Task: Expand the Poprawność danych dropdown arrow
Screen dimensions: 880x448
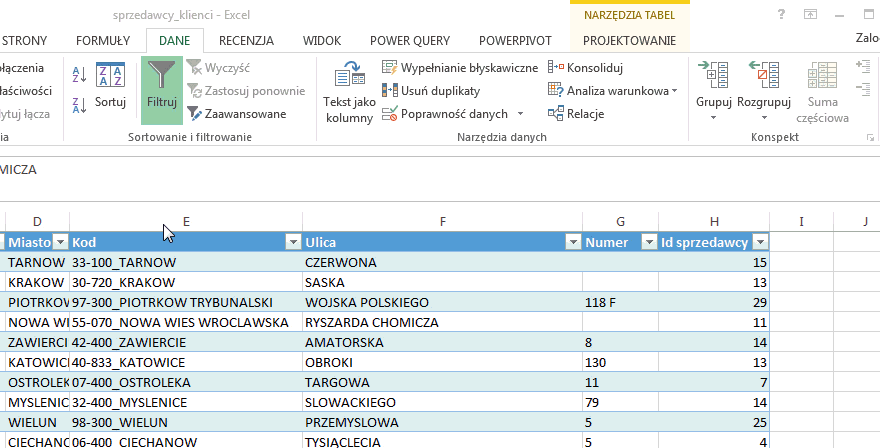Action: (520, 114)
